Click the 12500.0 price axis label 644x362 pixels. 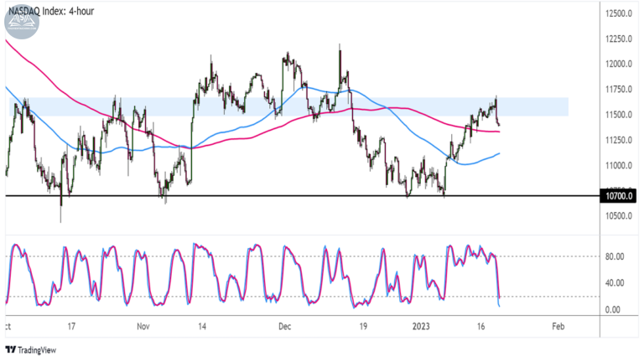click(619, 13)
